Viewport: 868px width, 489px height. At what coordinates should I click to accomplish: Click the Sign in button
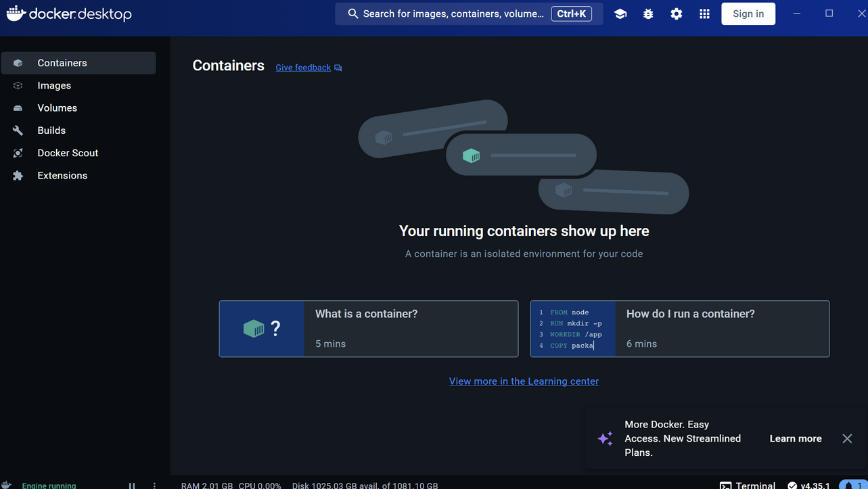[x=748, y=14]
